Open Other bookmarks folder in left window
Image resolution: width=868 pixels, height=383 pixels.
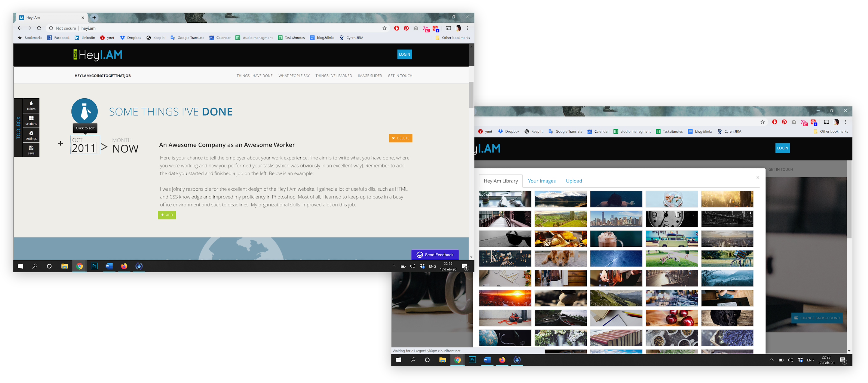pos(453,38)
